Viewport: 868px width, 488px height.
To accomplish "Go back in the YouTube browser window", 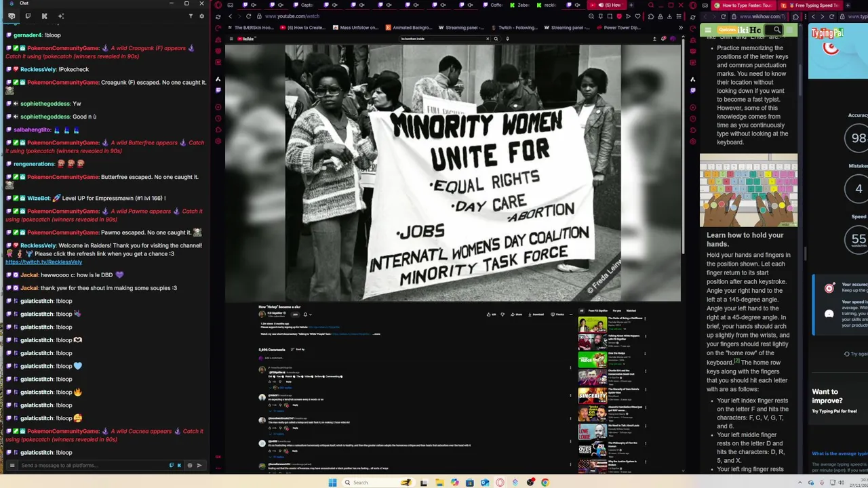I will tap(230, 16).
